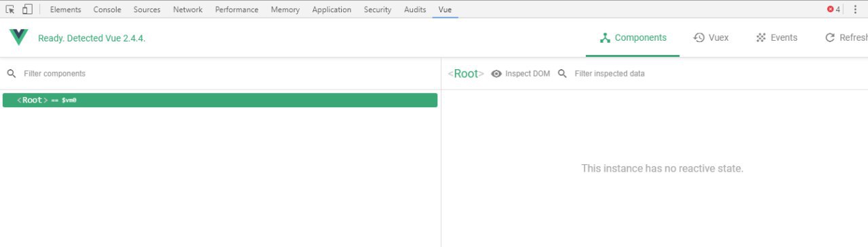
Task: Select the Vue devtools tab
Action: coord(445,9)
